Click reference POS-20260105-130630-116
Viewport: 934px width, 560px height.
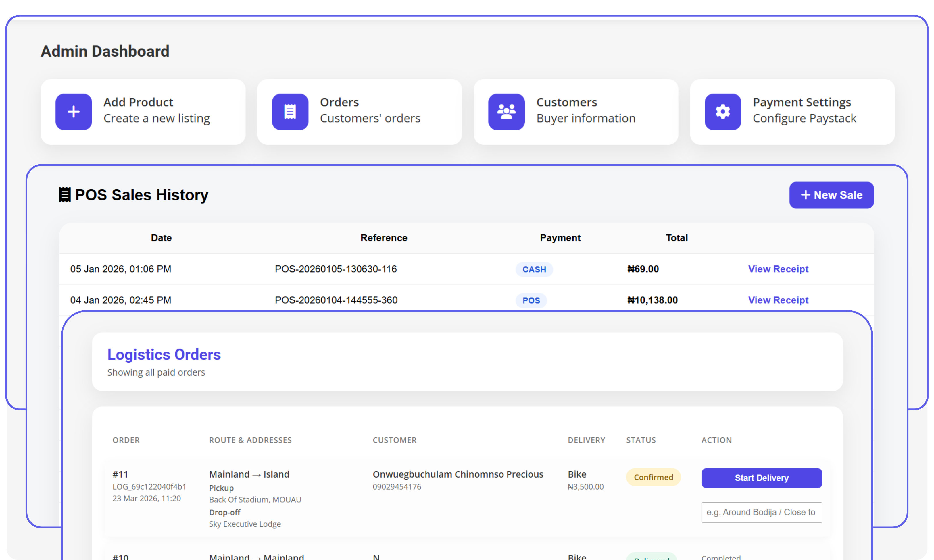click(336, 269)
